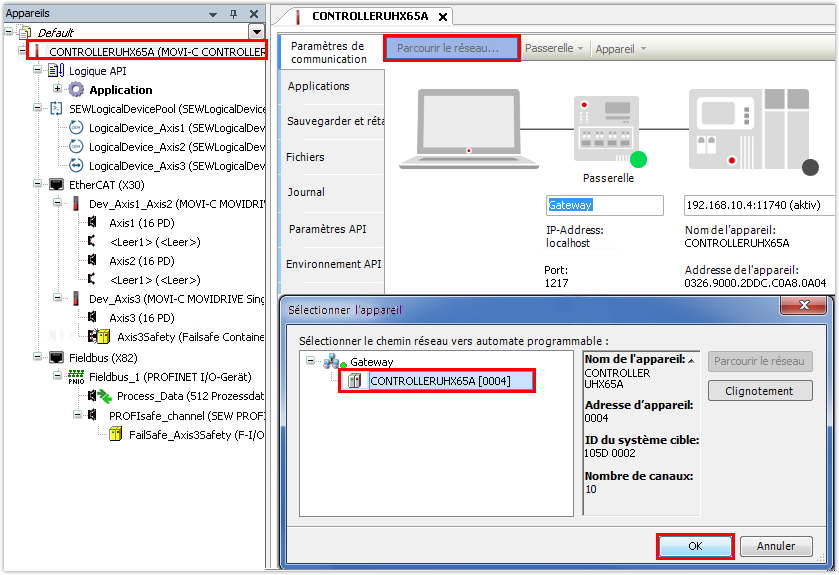Open the Appareil dropdown menu
The width and height of the screenshot is (839, 575).
tap(620, 48)
